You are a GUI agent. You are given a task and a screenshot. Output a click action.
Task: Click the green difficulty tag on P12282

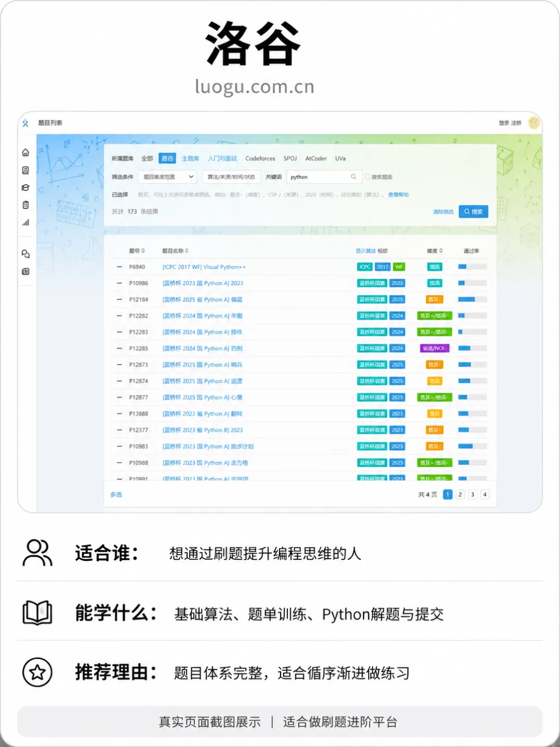coord(435,316)
